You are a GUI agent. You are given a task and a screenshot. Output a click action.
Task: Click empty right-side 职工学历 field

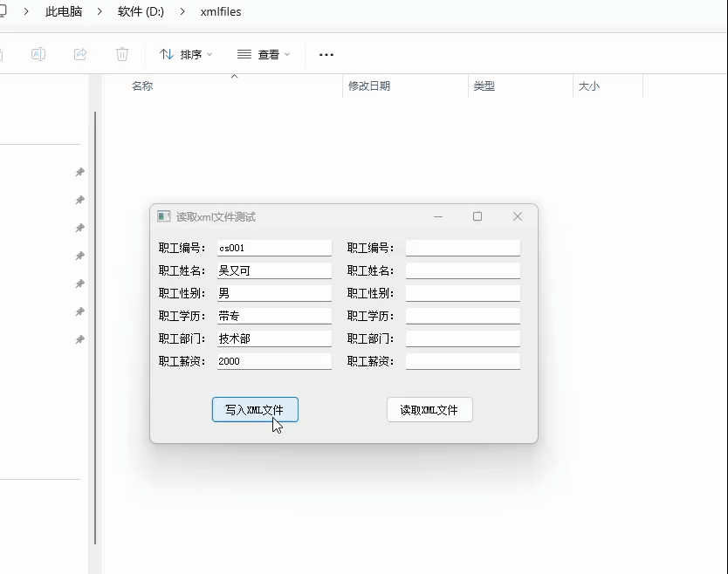[x=463, y=316]
